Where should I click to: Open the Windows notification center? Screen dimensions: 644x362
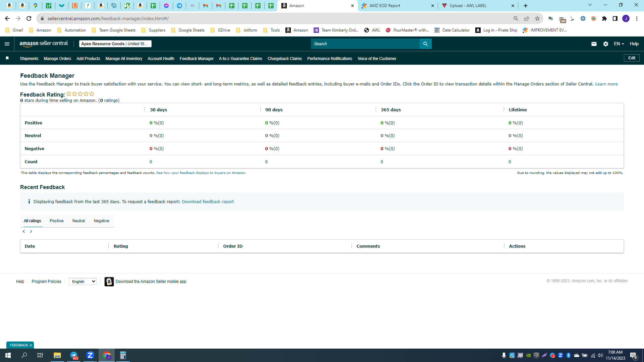tap(634, 356)
